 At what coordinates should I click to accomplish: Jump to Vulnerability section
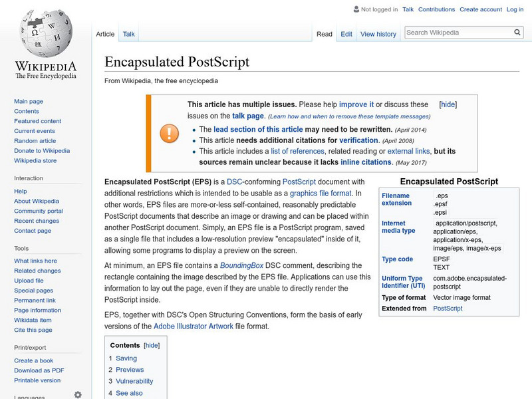(x=134, y=381)
